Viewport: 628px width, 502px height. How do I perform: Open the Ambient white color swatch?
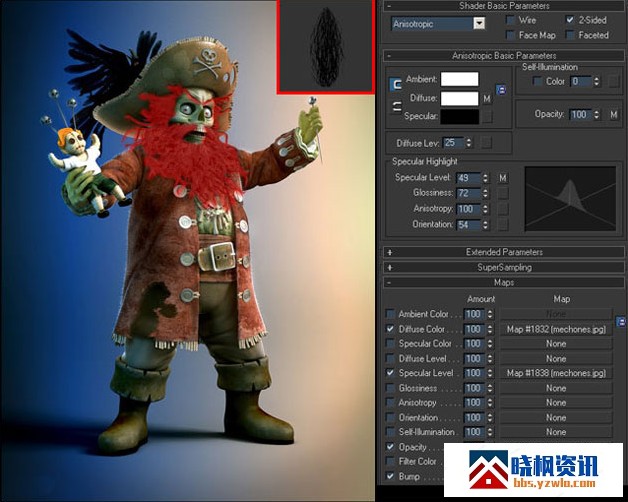459,79
